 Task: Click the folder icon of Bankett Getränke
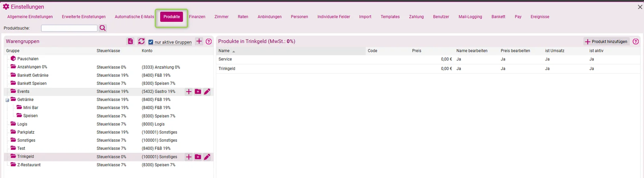tap(13, 75)
